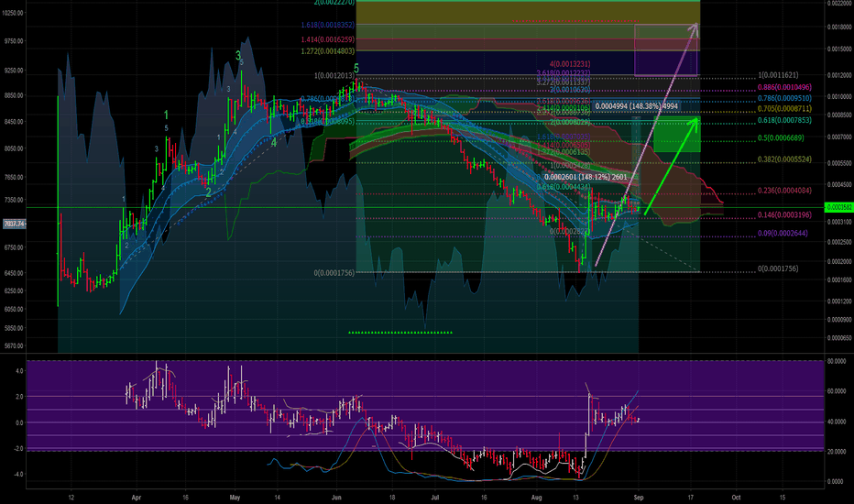The width and height of the screenshot is (854, 504).
Task: Click the 0.0012000 value on right price axis
Action: tap(840, 76)
